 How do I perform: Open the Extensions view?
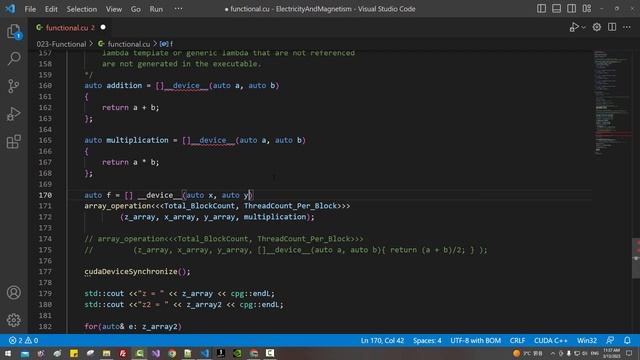(x=13, y=142)
